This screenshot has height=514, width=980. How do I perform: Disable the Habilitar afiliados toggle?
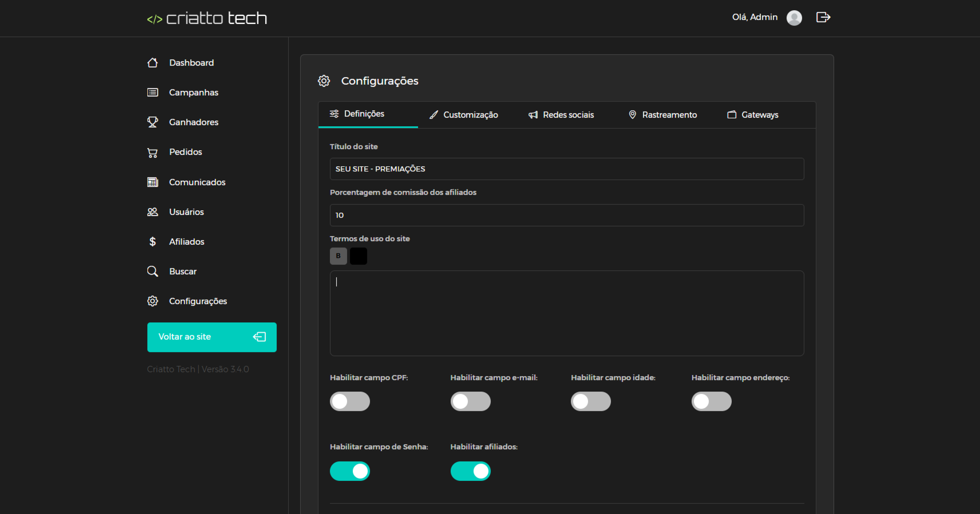point(470,472)
